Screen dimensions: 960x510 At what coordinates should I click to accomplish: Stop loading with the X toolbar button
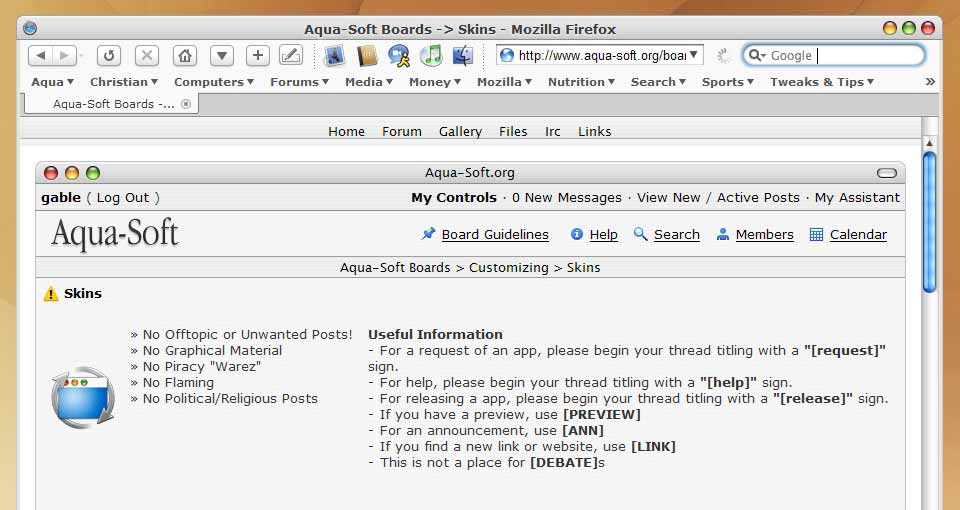tap(146, 56)
